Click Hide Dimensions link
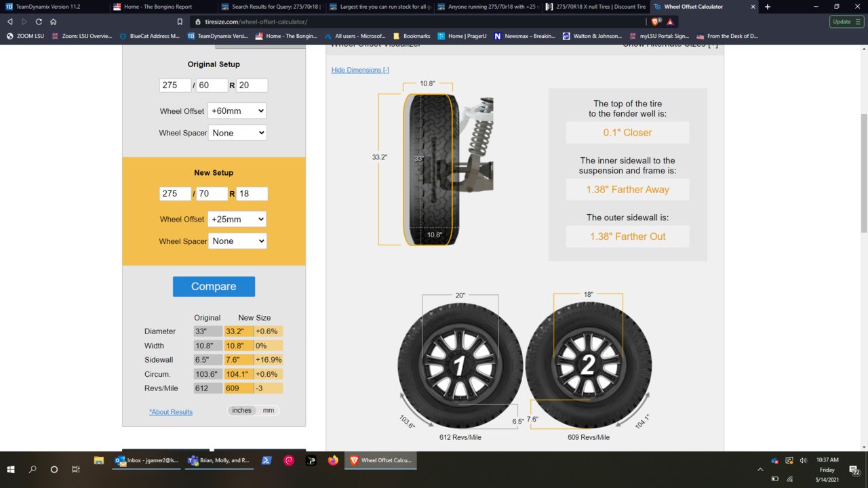This screenshot has width=868, height=488. tap(360, 70)
